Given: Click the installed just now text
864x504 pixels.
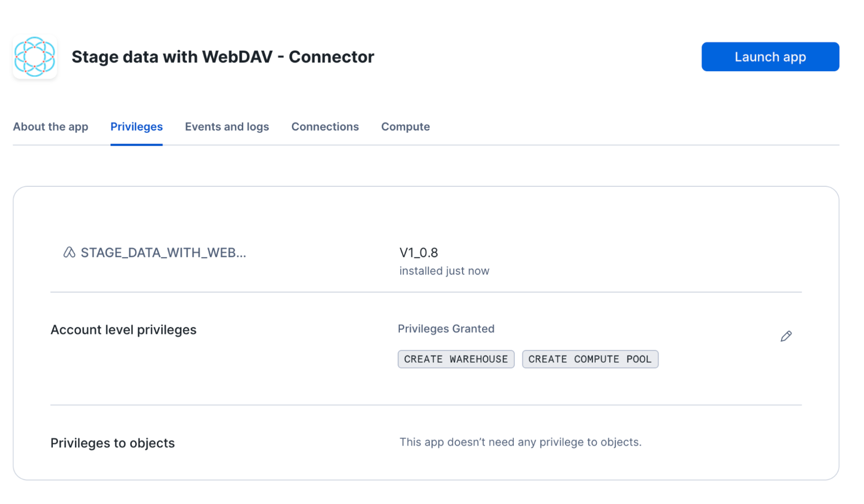Looking at the screenshot, I should click(444, 271).
